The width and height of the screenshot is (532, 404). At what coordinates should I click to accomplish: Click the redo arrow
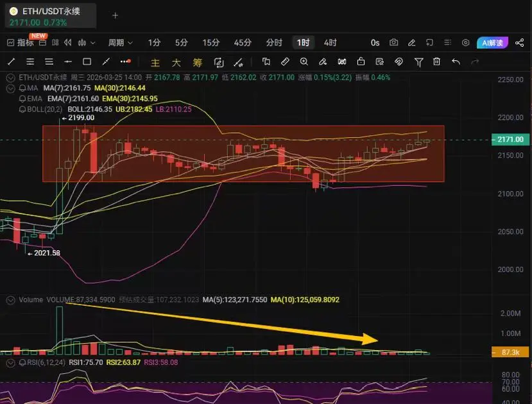[x=475, y=62]
